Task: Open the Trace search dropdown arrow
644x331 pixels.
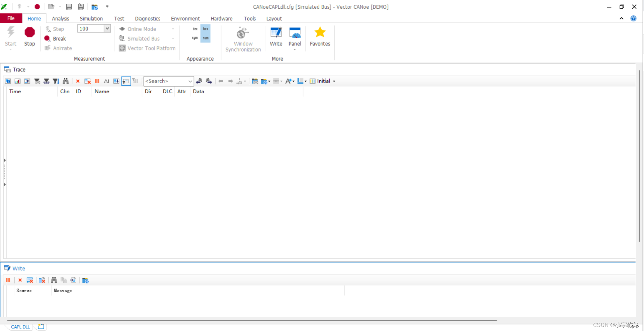Action: coord(190,81)
